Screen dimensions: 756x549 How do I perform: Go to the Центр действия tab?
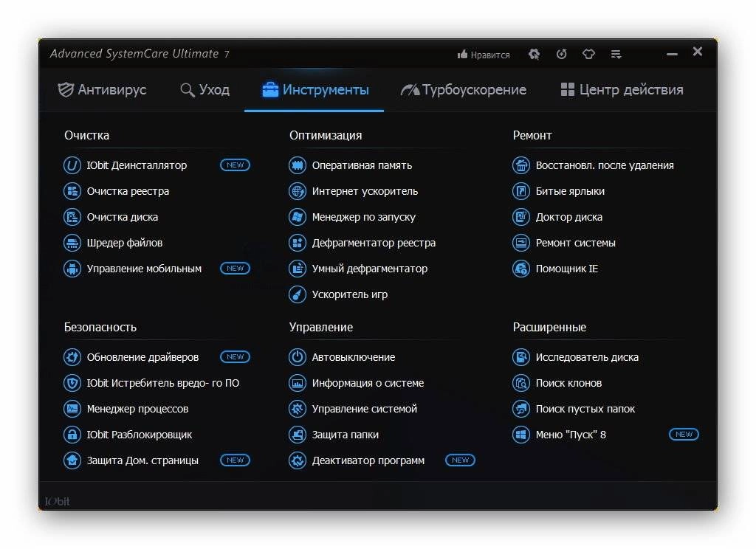(x=622, y=89)
